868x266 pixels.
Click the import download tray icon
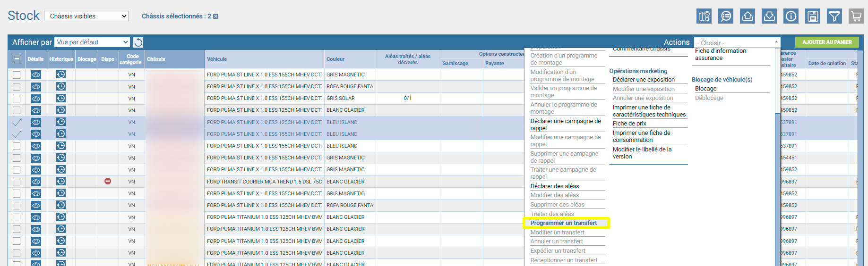point(769,16)
